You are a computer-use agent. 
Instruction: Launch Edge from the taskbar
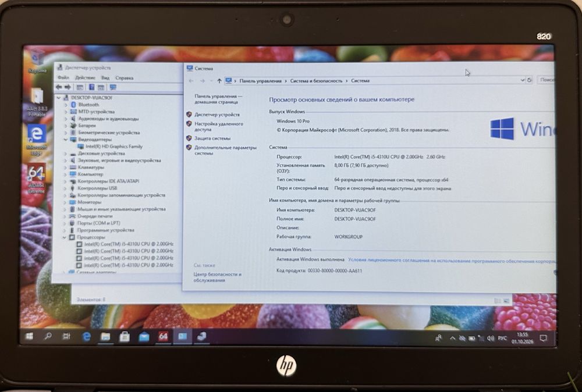point(87,336)
